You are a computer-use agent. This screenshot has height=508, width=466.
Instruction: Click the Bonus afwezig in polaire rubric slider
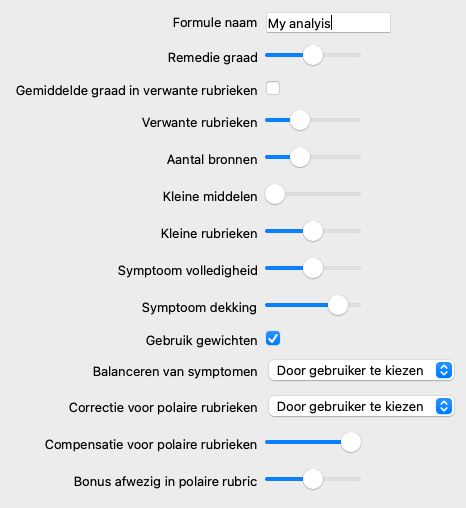tap(313, 480)
